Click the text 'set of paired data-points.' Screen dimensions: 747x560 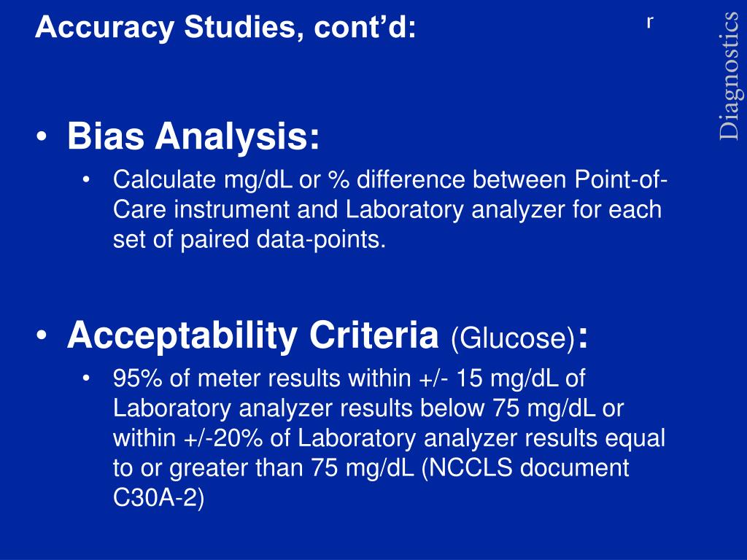point(249,239)
